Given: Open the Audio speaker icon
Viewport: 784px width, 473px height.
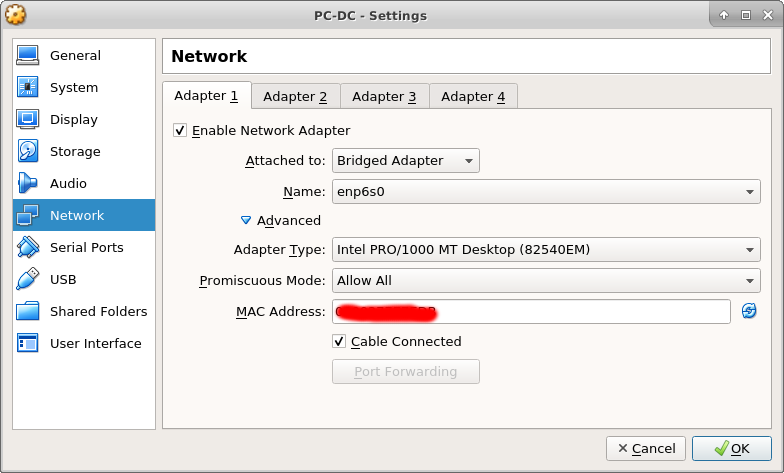Looking at the screenshot, I should pyautogui.click(x=28, y=183).
